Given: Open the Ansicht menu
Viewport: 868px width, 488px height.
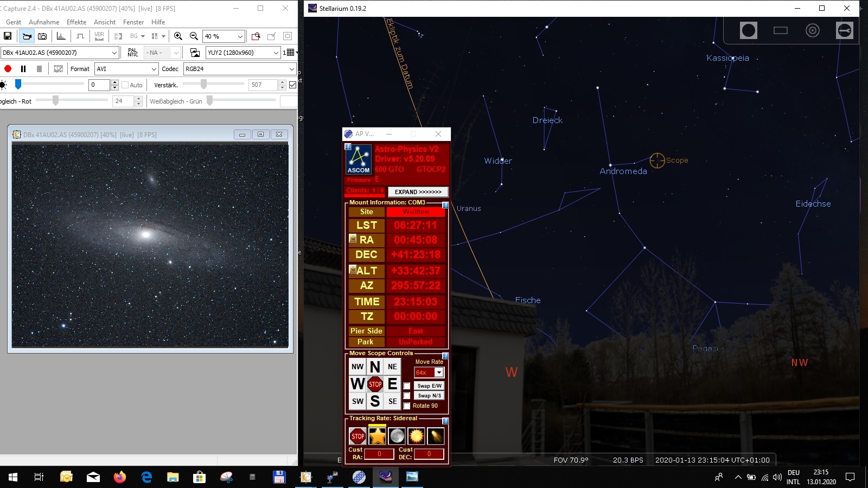Looking at the screenshot, I should pos(105,22).
